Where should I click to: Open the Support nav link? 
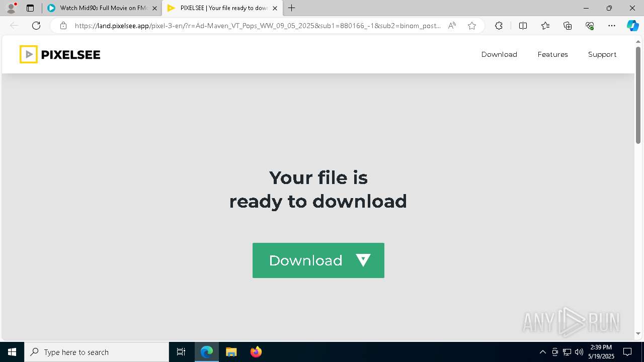(x=602, y=54)
